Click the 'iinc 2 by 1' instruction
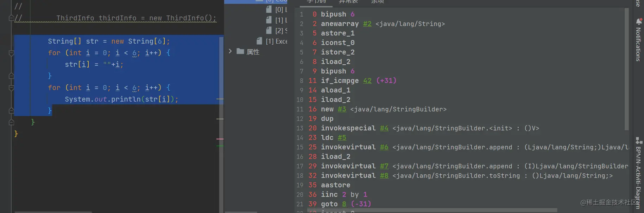644x213 pixels. coord(344,195)
